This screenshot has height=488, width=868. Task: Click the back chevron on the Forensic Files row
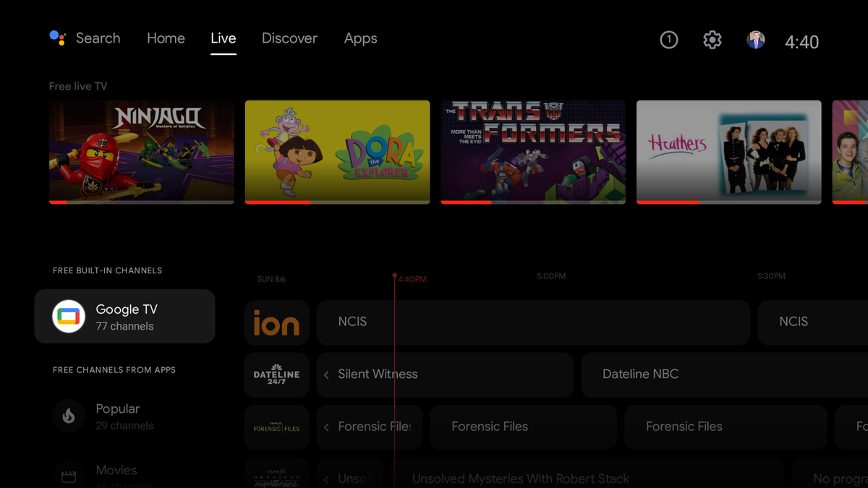(326, 427)
